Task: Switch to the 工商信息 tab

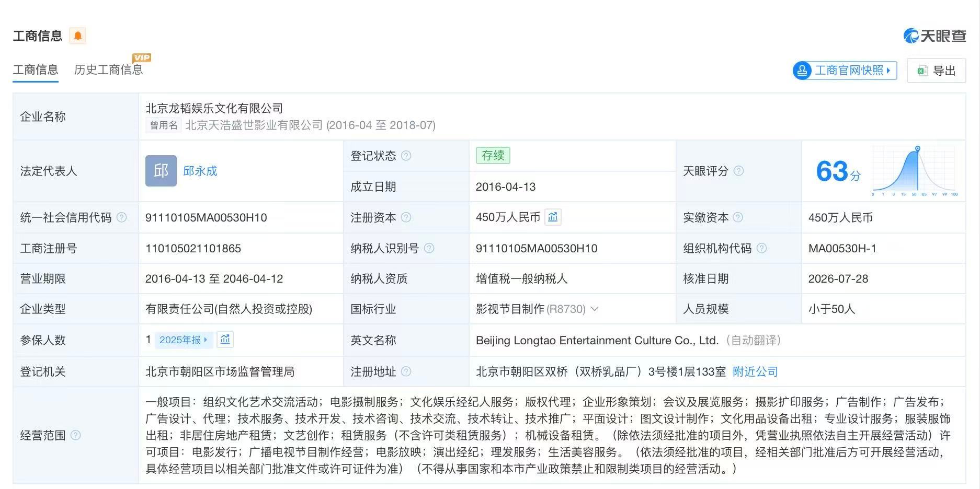Action: pos(36,70)
